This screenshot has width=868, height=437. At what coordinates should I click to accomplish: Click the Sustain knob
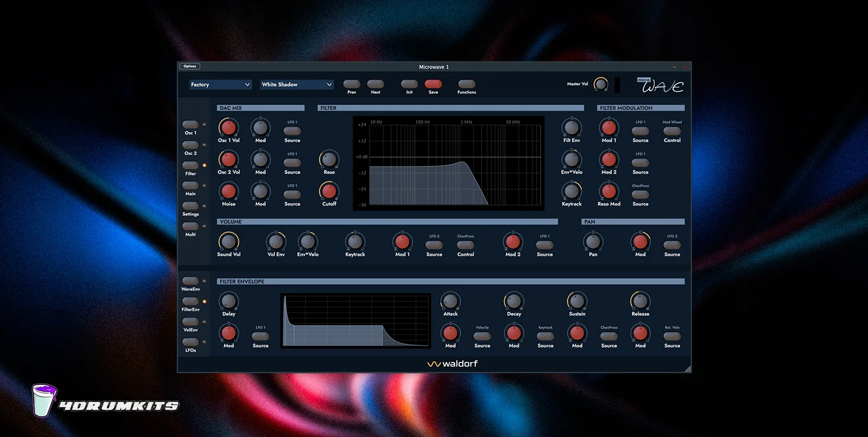pyautogui.click(x=577, y=301)
